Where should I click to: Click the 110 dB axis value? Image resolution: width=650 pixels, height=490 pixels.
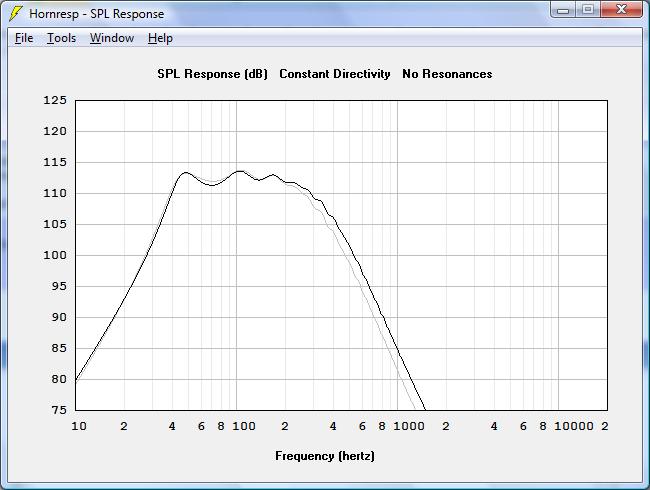click(55, 193)
